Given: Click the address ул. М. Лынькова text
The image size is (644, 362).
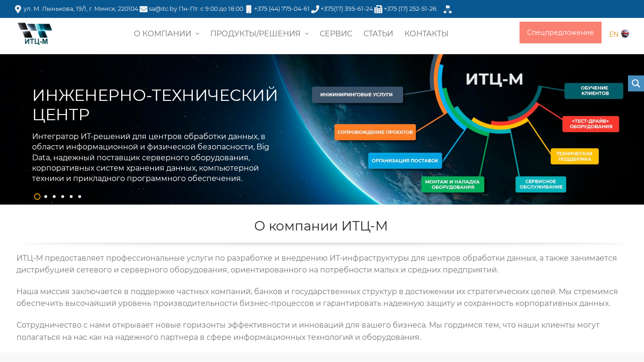Looking at the screenshot, I should [x=81, y=9].
